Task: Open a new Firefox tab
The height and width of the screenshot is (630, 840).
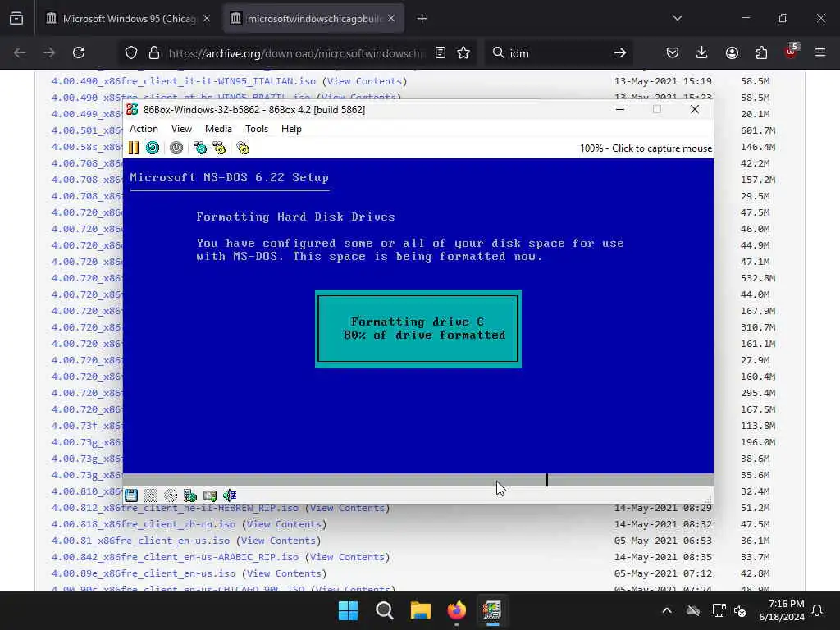Action: [x=422, y=19]
